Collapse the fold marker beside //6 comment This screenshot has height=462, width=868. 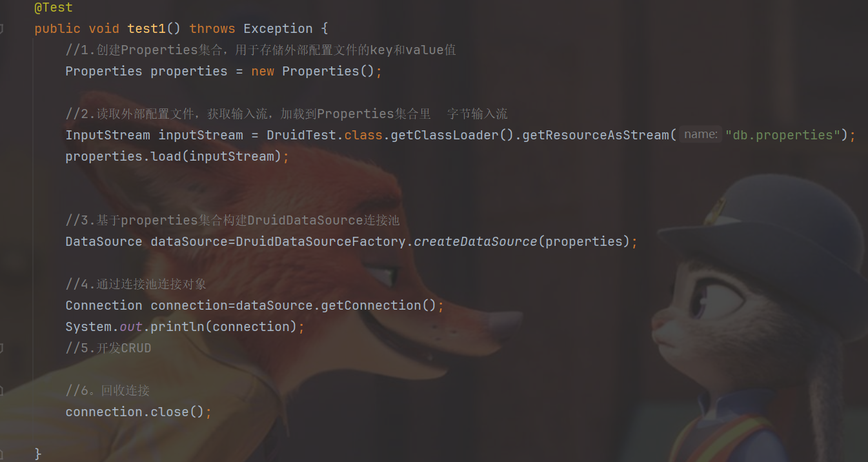pyautogui.click(x=2, y=390)
